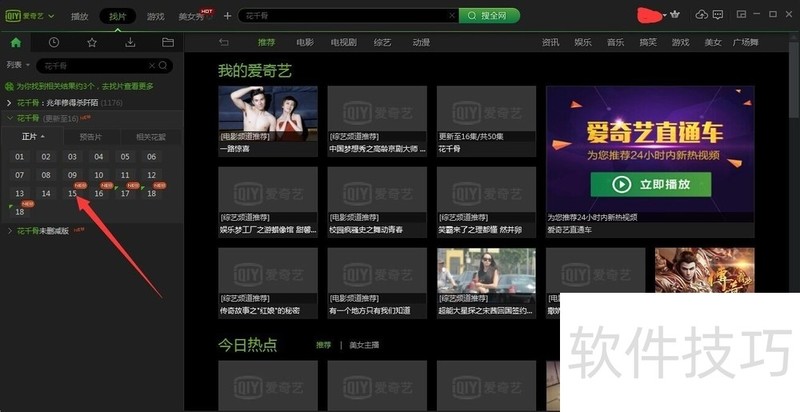Open the 资讯 channel
The height and width of the screenshot is (412, 800).
point(550,42)
